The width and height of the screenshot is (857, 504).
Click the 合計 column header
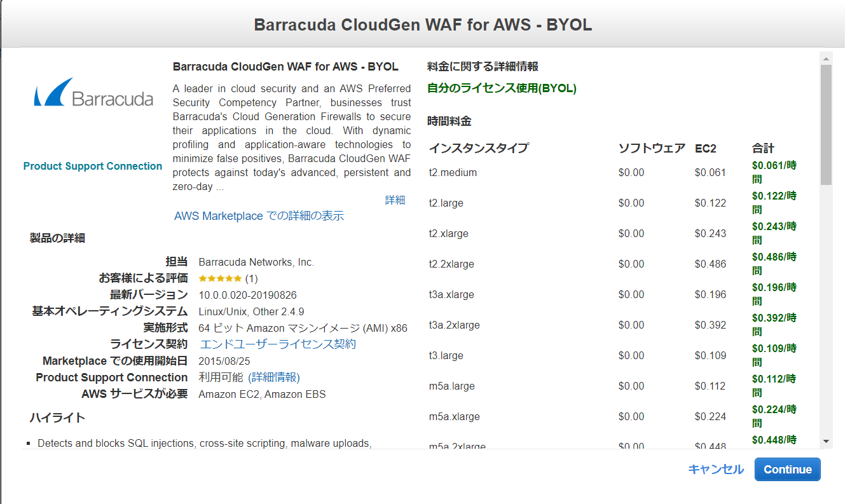(763, 149)
